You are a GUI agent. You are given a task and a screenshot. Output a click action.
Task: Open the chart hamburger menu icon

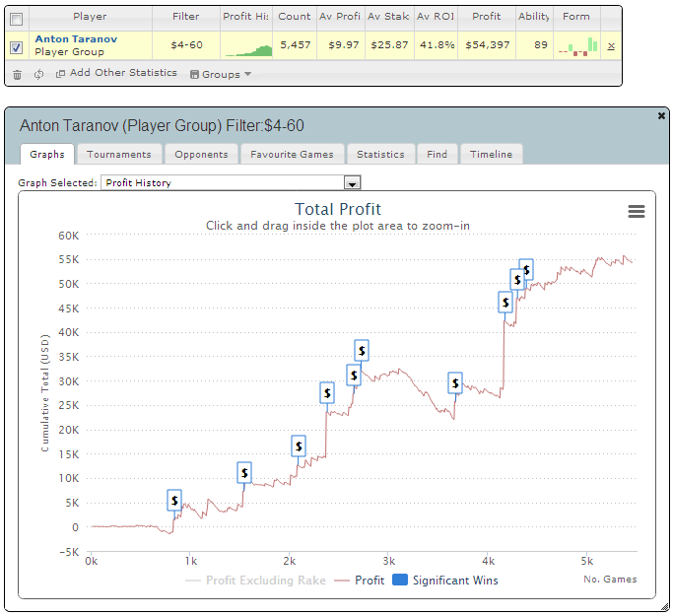click(637, 211)
